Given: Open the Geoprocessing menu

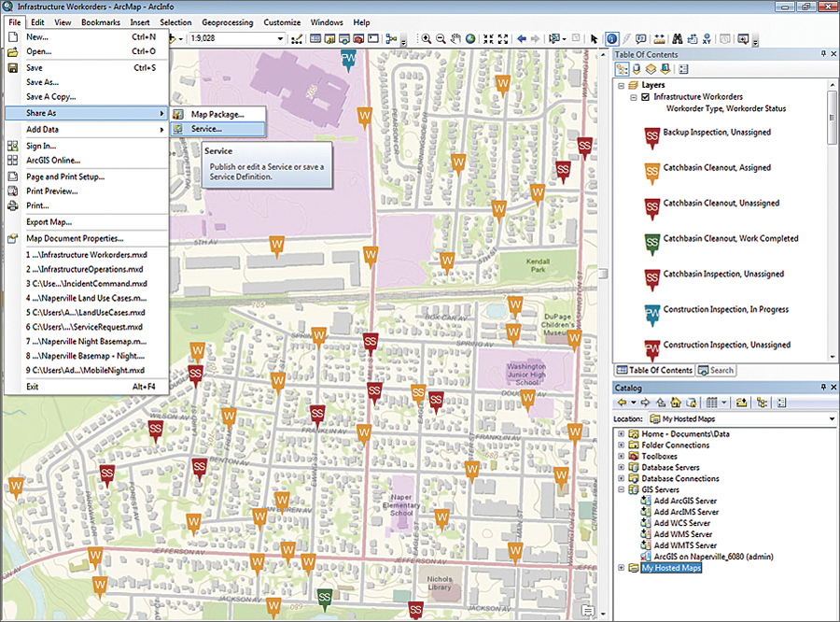Looking at the screenshot, I should pyautogui.click(x=226, y=21).
